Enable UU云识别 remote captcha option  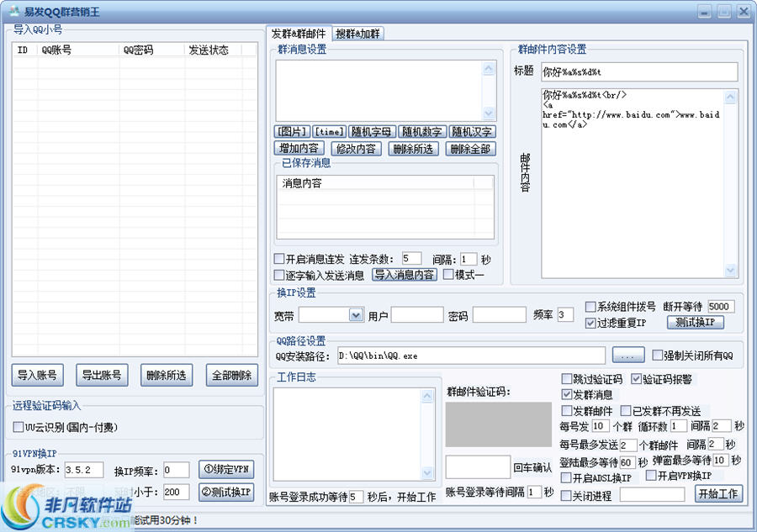[19, 427]
